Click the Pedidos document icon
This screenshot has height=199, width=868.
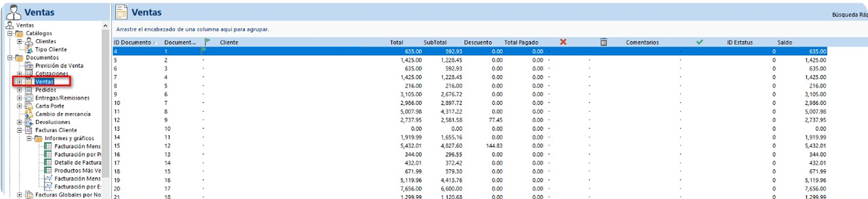[x=29, y=90]
